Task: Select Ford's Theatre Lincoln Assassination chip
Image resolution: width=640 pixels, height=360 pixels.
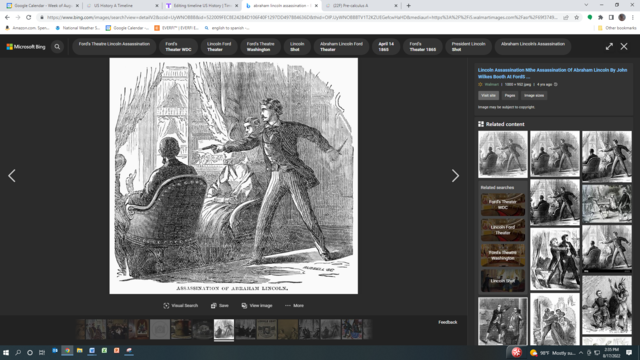Action: pos(114,47)
